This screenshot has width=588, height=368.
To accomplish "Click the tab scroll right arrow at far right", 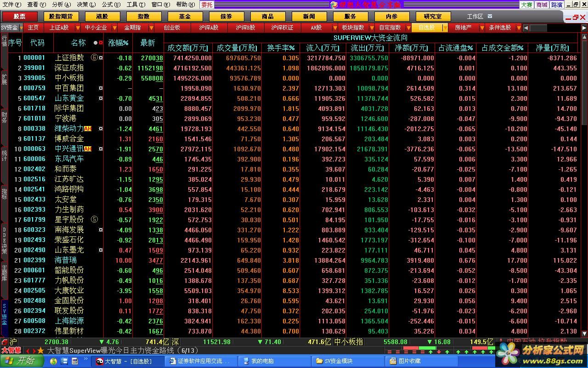I will 584,28.
